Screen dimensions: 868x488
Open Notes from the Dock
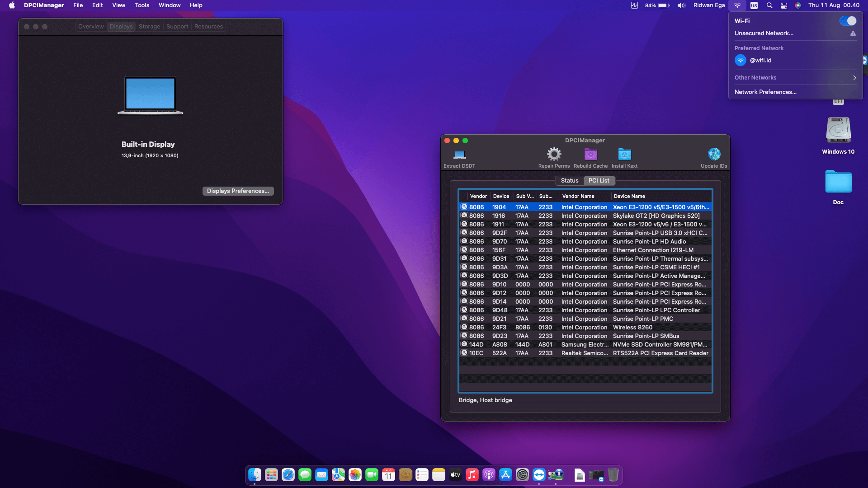point(439,475)
